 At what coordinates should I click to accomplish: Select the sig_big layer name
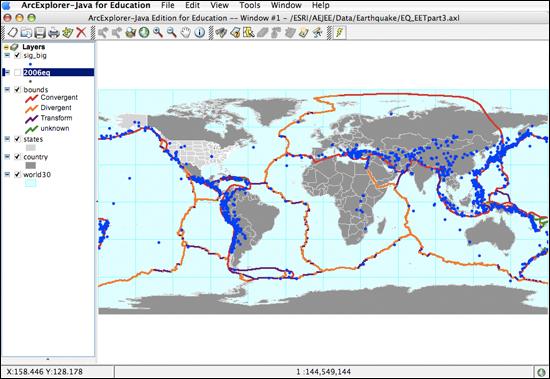(x=35, y=55)
